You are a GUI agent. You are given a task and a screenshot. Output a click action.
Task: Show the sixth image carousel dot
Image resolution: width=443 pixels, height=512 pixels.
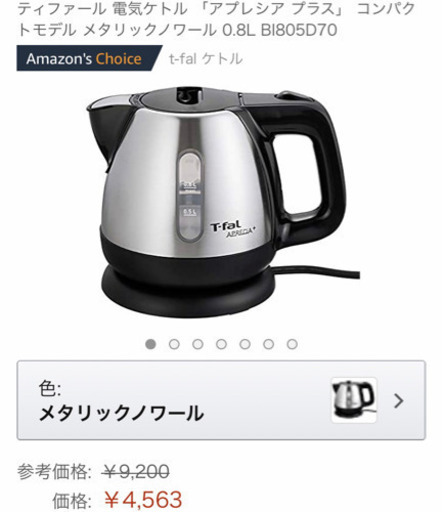(269, 344)
